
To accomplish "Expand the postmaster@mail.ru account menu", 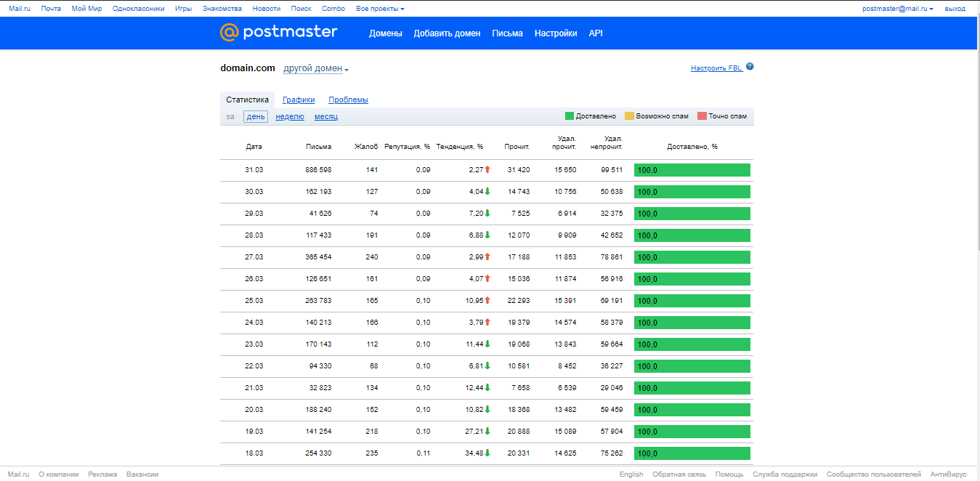I will [x=897, y=9].
